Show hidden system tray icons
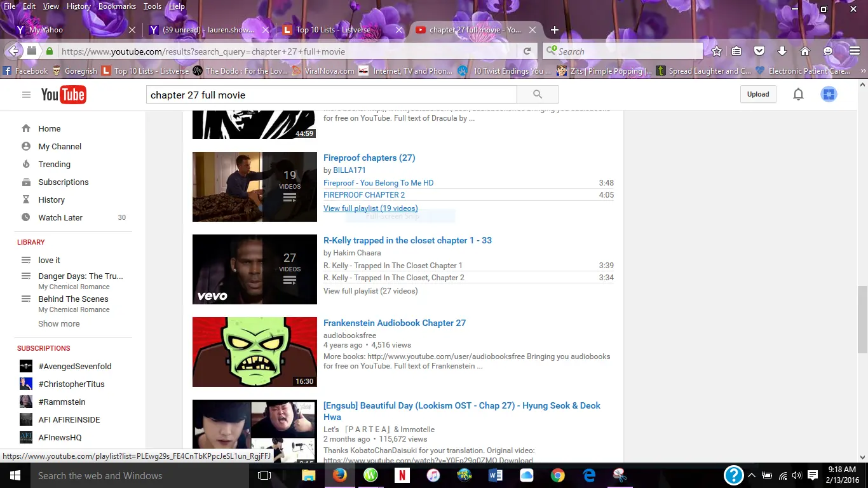Viewport: 868px width, 488px height. [751, 475]
